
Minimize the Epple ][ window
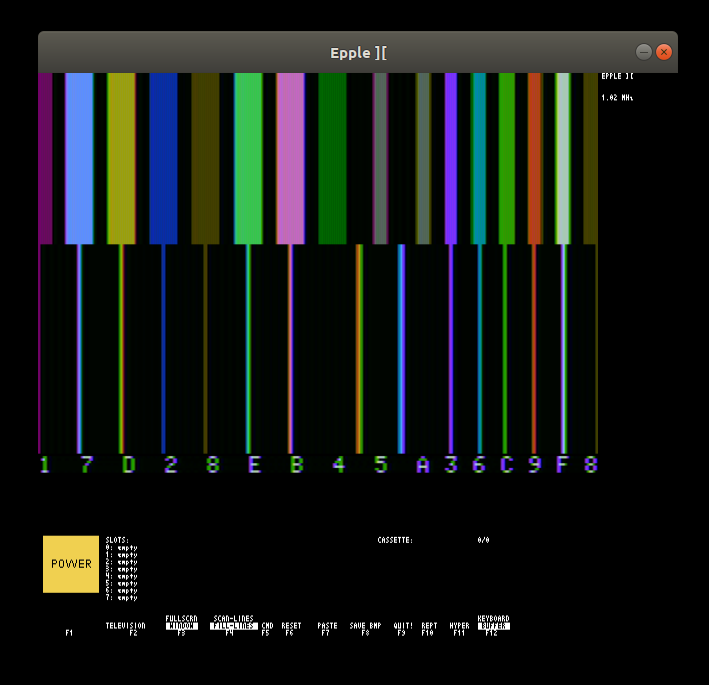pyautogui.click(x=643, y=52)
